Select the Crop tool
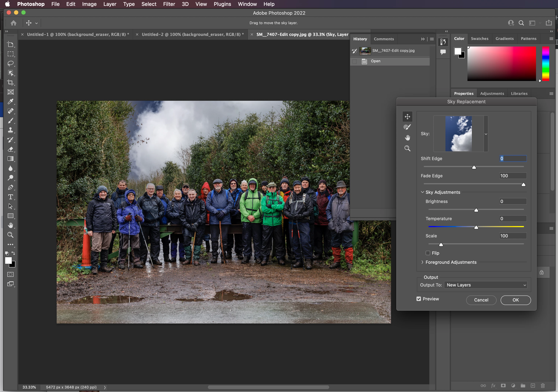This screenshot has width=558, height=392. 10,83
